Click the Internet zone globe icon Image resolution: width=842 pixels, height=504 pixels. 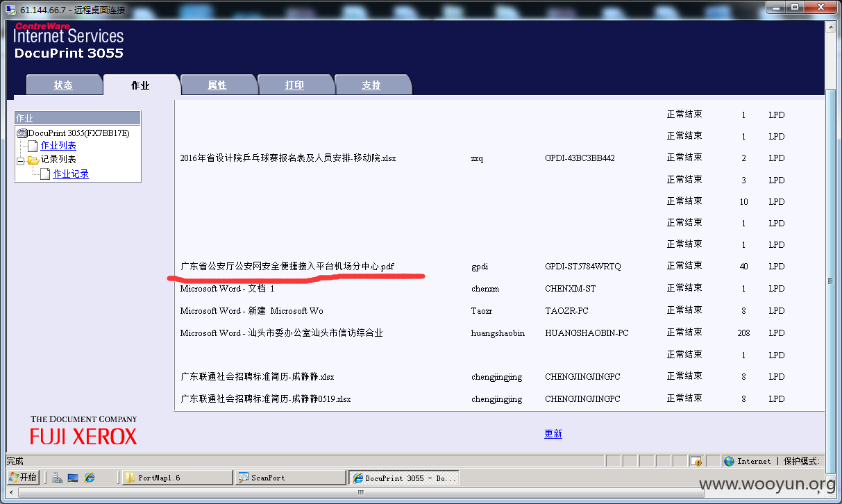point(729,461)
